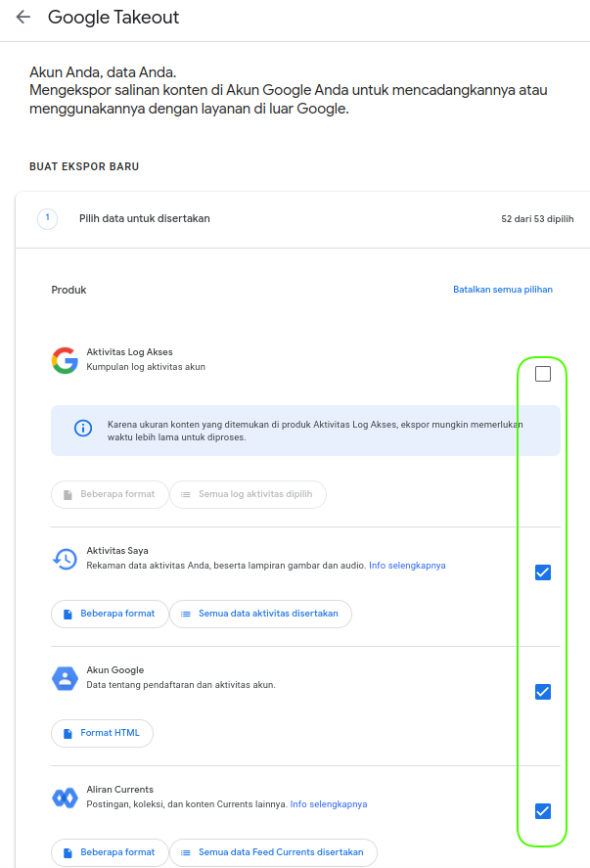The height and width of the screenshot is (868, 590).
Task: Click the back arrow beside Google Takeout
Action: [23, 18]
